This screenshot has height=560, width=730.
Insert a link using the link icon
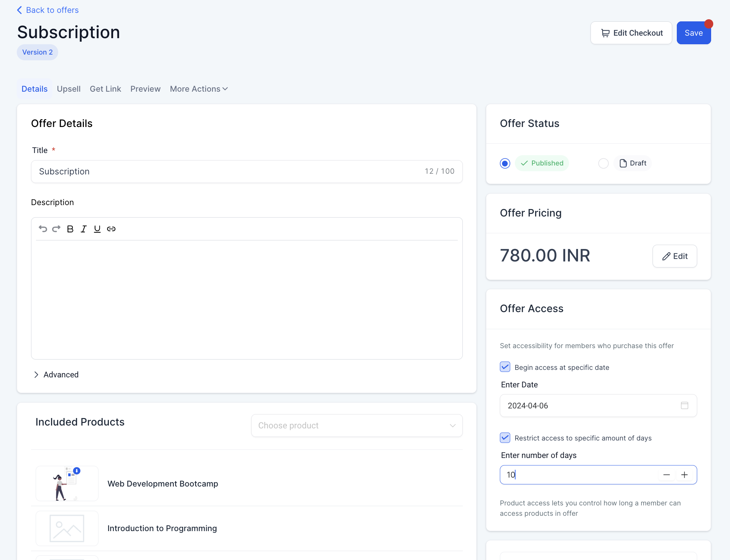(111, 229)
